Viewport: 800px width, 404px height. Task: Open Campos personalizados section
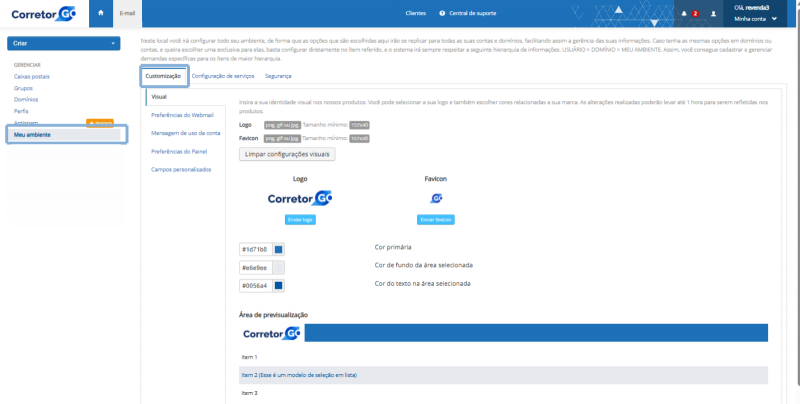(x=181, y=169)
